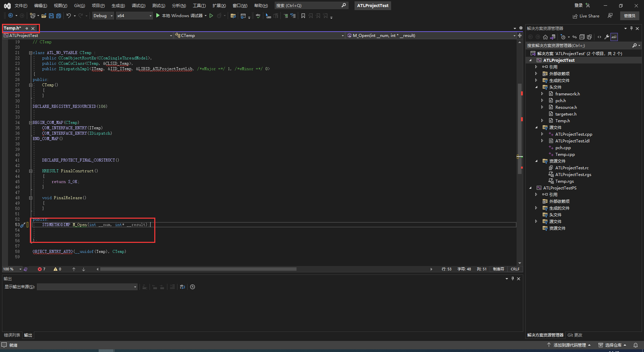Open the 文件(F) menu

21,6
